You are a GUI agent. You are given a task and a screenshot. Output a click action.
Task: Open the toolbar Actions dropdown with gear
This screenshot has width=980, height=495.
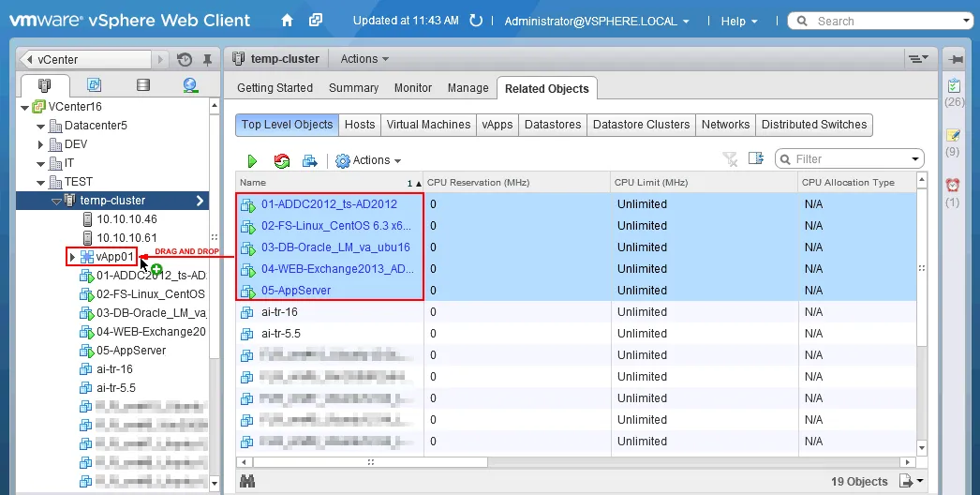pyautogui.click(x=368, y=161)
